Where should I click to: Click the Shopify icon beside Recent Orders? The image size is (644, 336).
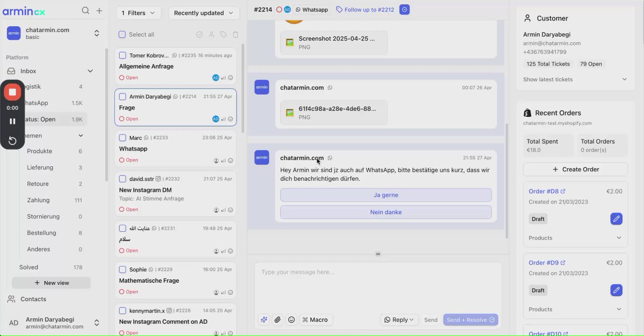527,113
